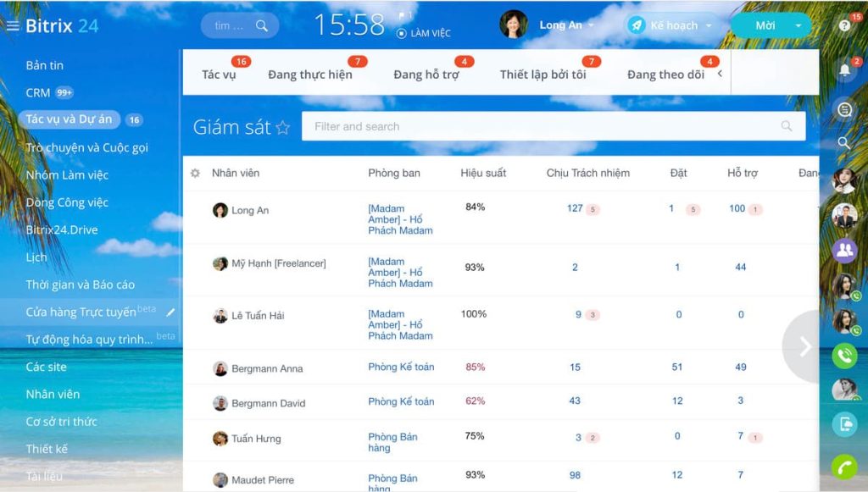Click the large right arrow on the table edge
The image size is (868, 492).
pyautogui.click(x=805, y=346)
